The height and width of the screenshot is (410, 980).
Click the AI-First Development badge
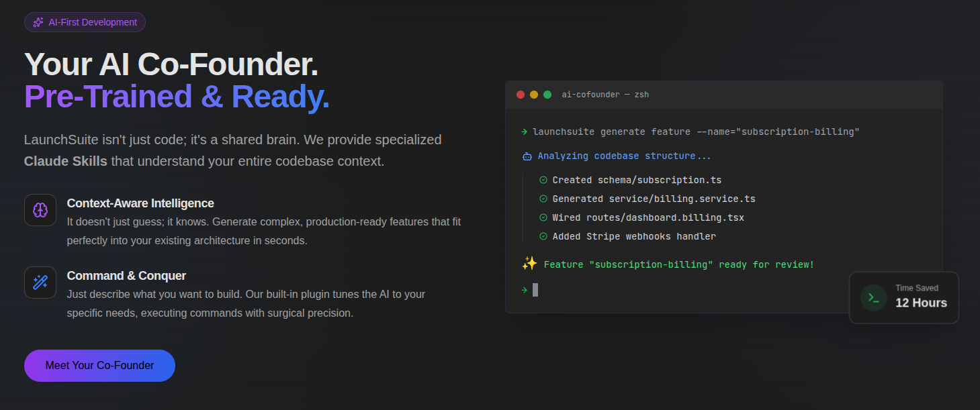(x=85, y=22)
